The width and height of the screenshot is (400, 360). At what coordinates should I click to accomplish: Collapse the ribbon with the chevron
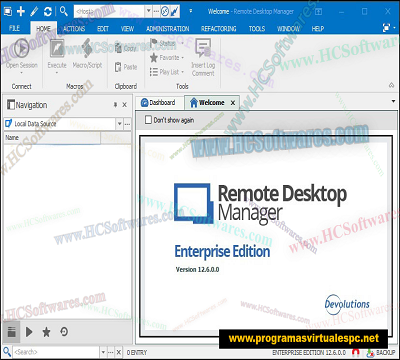pyautogui.click(x=392, y=86)
